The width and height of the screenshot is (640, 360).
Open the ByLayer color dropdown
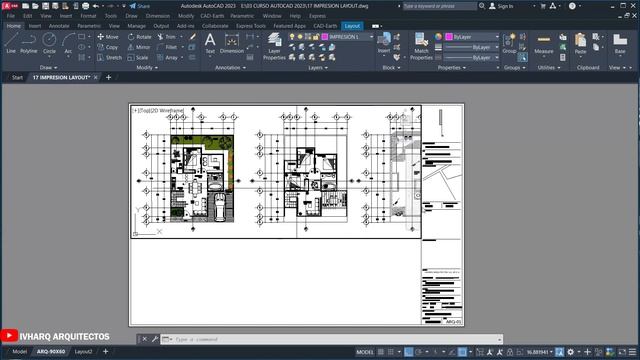click(497, 37)
